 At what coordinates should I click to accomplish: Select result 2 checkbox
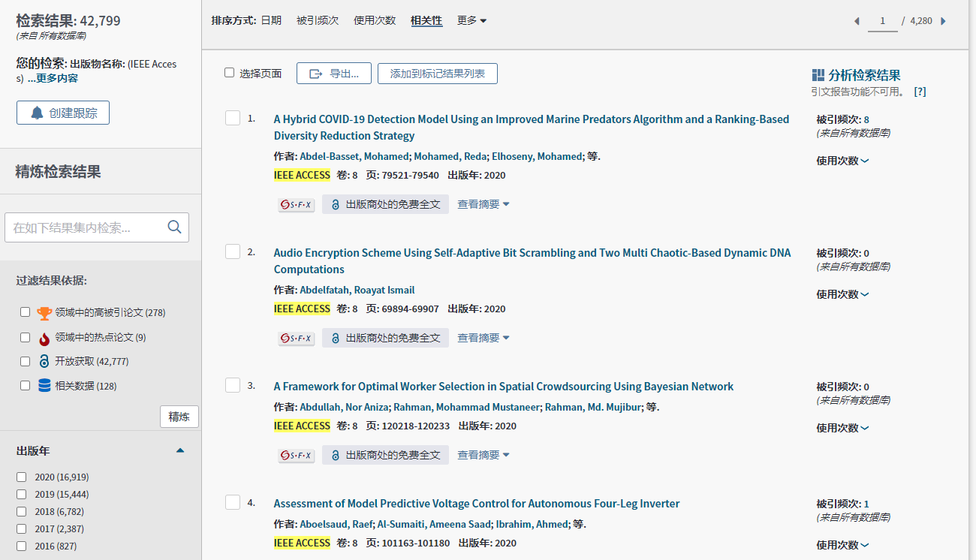(x=233, y=252)
